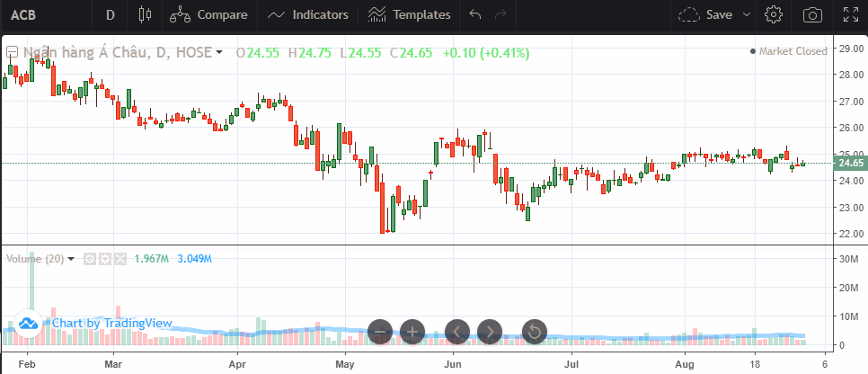Click the Save button
Image resolution: width=868 pixels, height=374 pixels.
click(x=706, y=14)
